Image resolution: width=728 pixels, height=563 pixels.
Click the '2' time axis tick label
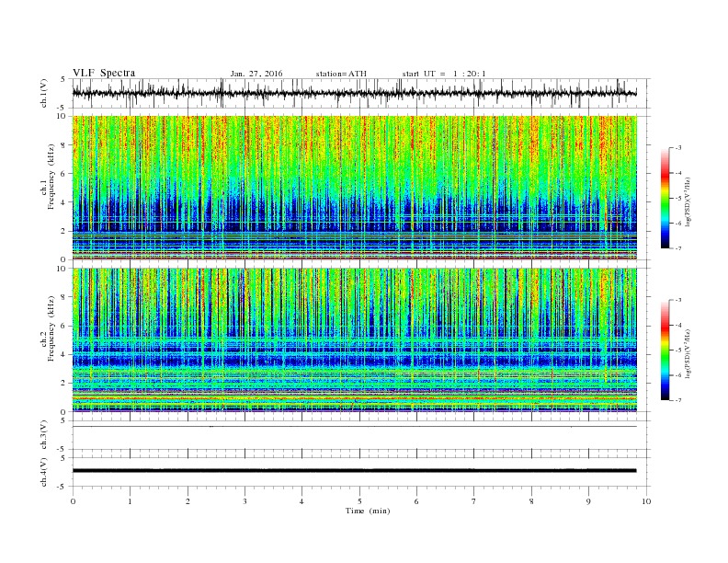pos(188,501)
